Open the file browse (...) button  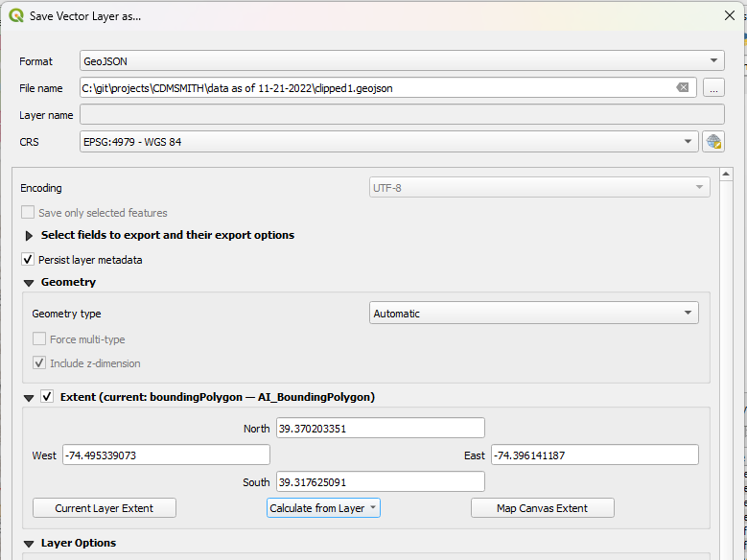713,88
